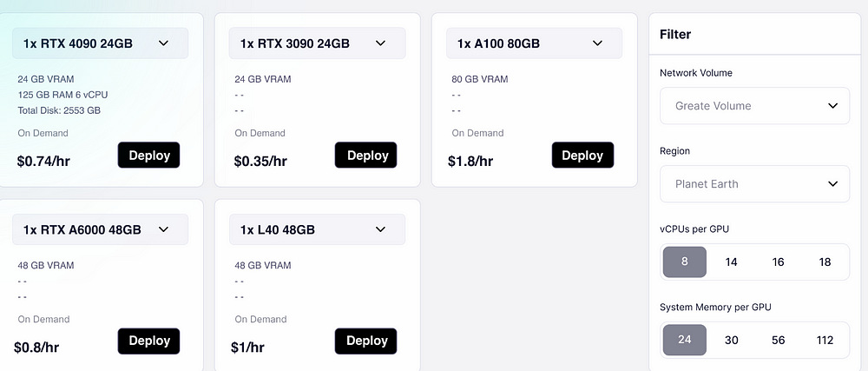
Task: Open the Region Planet Earth dropdown
Action: pos(754,184)
